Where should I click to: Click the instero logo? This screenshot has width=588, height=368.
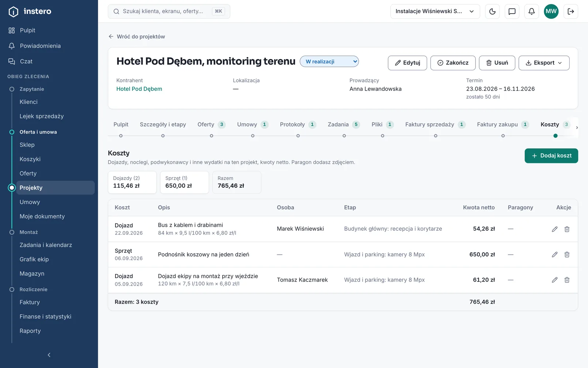[30, 11]
